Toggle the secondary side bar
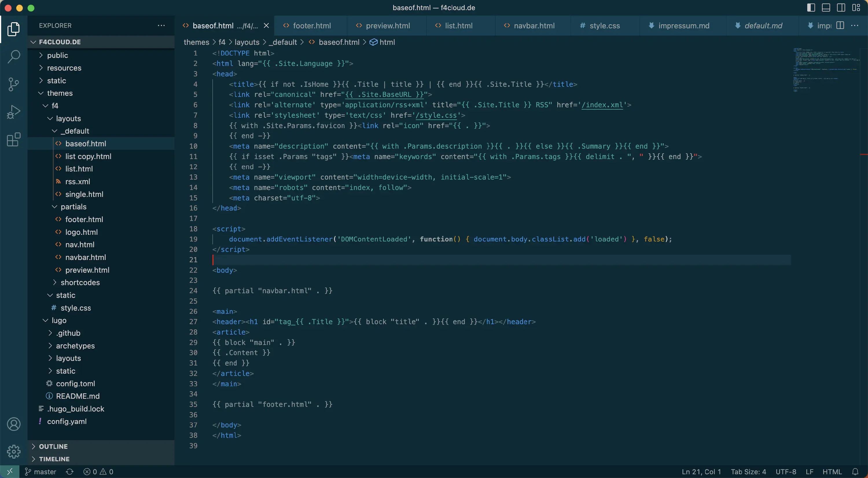The height and width of the screenshot is (478, 868). [841, 8]
